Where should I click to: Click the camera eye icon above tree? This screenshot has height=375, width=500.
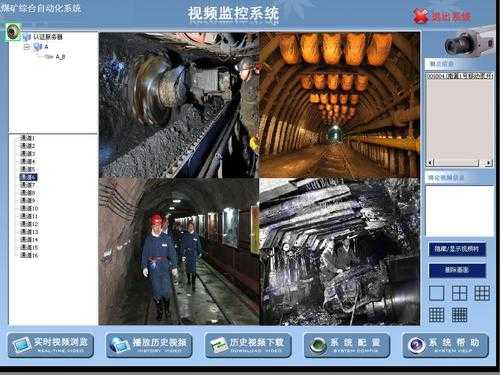tap(13, 32)
